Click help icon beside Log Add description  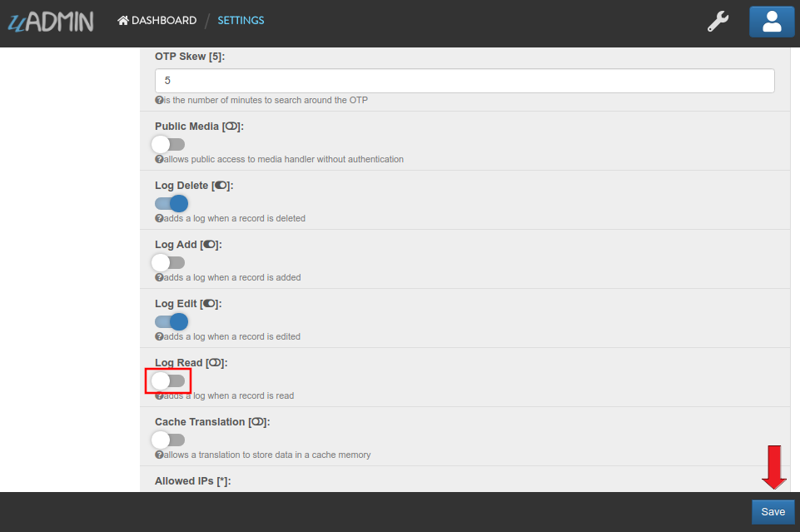[x=159, y=277]
